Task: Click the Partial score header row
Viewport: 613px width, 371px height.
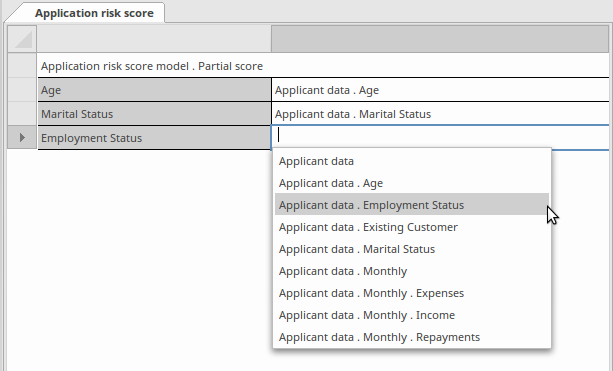Action: (323, 66)
